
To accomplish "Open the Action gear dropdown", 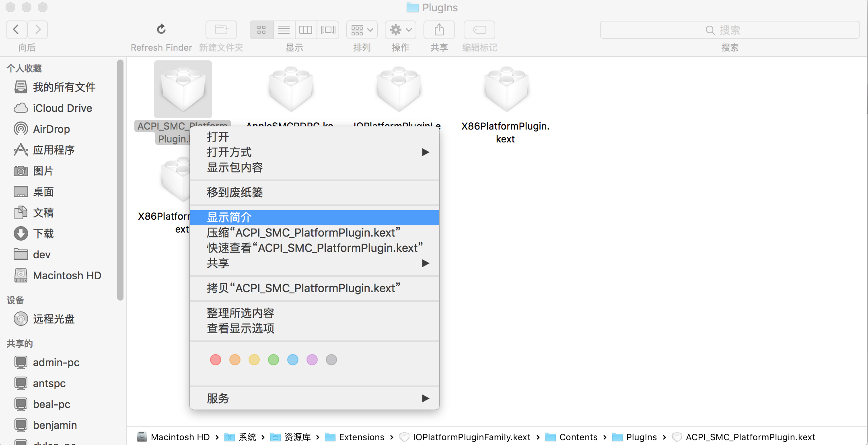I will click(x=400, y=29).
